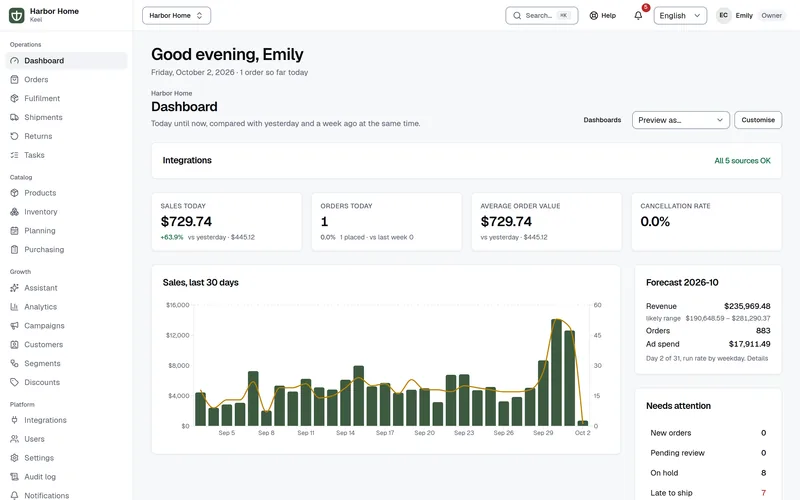Viewport: 800px width, 500px height.
Task: Click Pending review row
Action: (708, 453)
